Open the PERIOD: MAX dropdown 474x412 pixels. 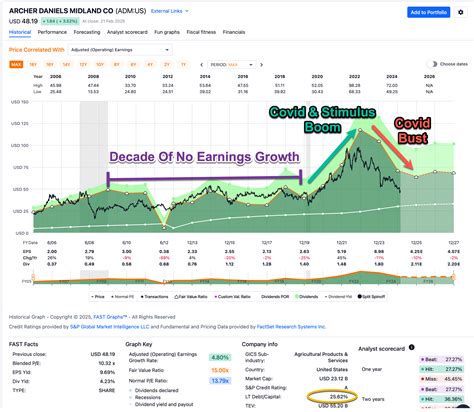pyautogui.click(x=231, y=65)
